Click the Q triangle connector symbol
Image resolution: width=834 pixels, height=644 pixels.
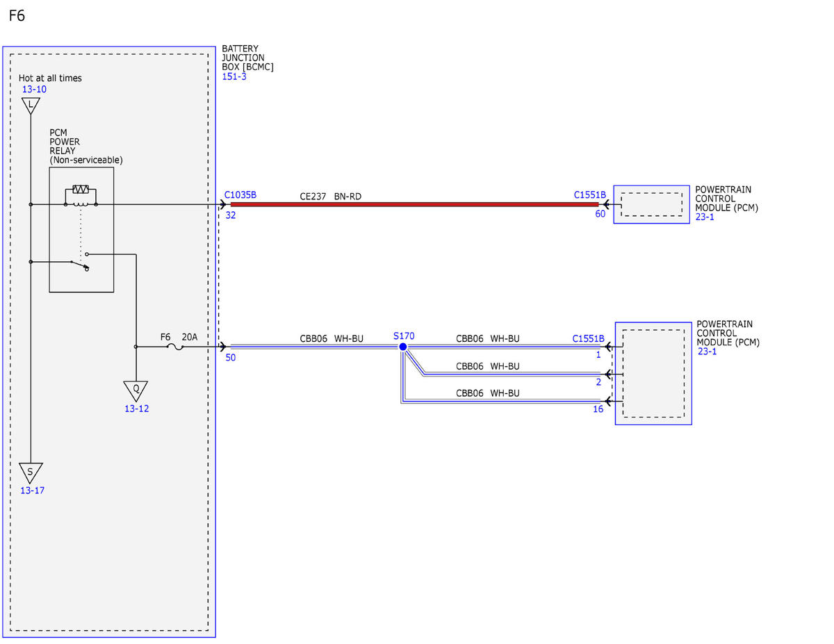click(x=136, y=390)
